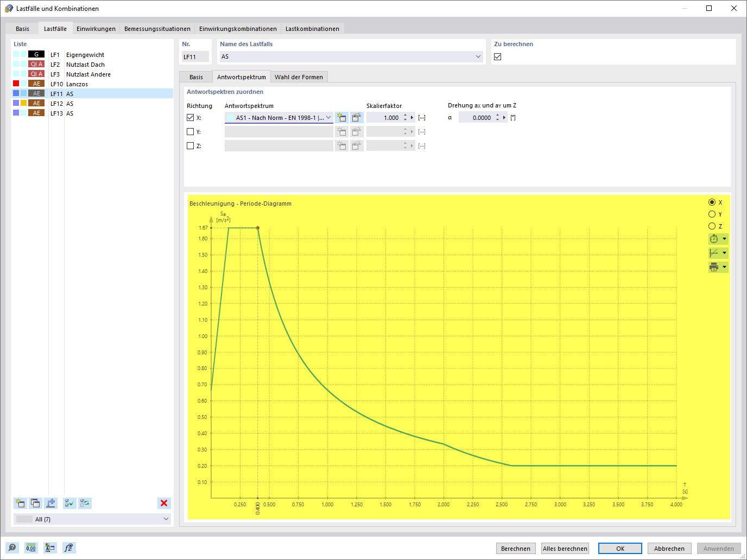The height and width of the screenshot is (560, 747).
Task: Click the arrow button next to rotation 0.0000
Action: pyautogui.click(x=504, y=118)
